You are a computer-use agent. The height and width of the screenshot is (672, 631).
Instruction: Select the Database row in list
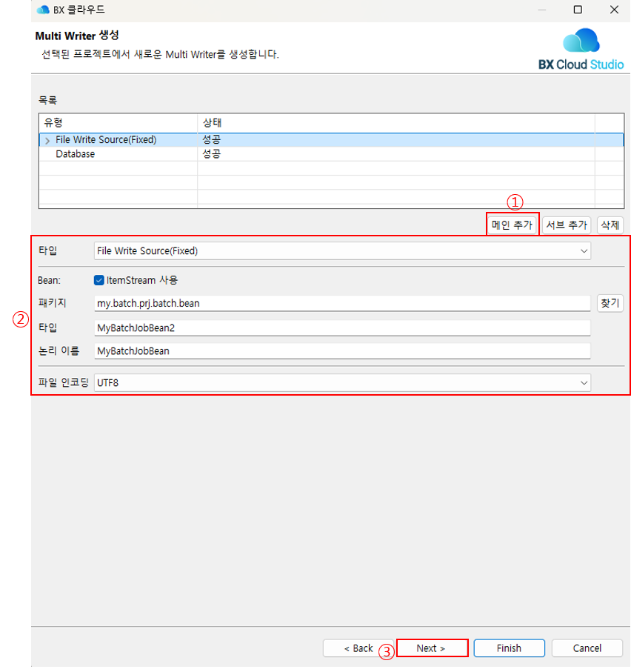pyautogui.click(x=75, y=154)
